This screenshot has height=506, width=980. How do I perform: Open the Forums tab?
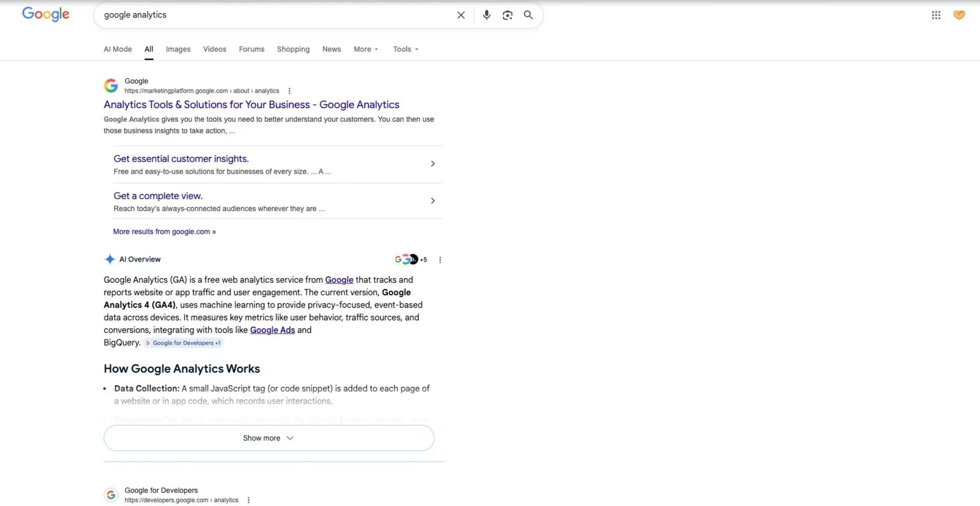click(x=252, y=49)
